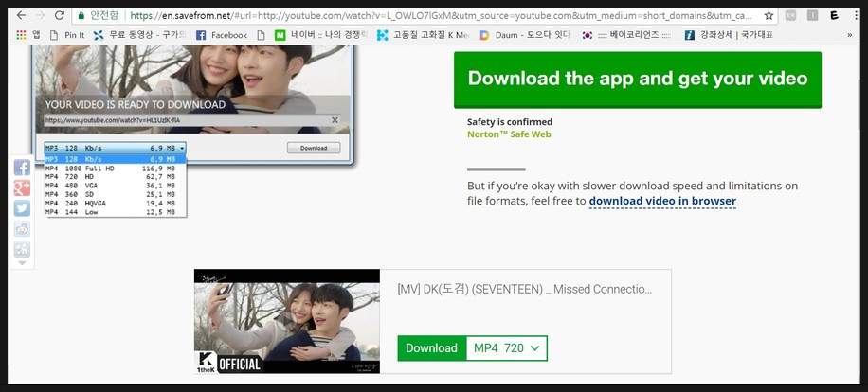
Task: Click the YOUR VIDEO IS READY TO DOWNLOAD banner
Action: (x=136, y=104)
